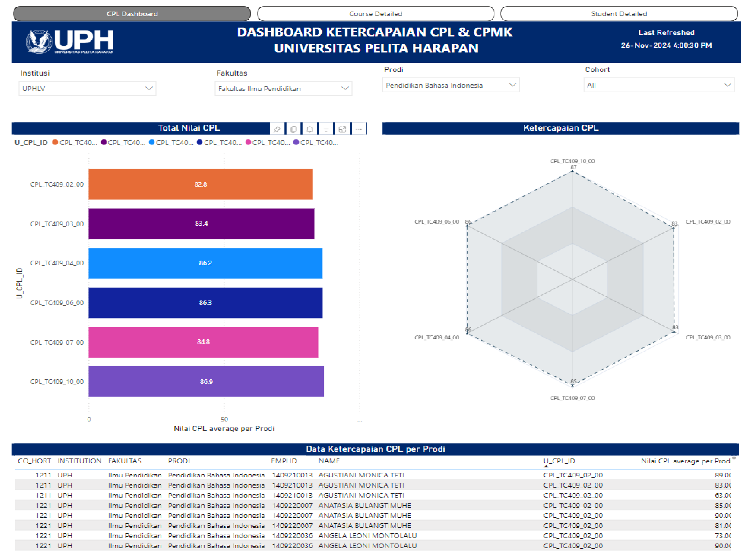Select the purple CPL_TC409_03_00 bar
Image resolution: width=756 pixels, height=554 pixels.
pyautogui.click(x=202, y=224)
